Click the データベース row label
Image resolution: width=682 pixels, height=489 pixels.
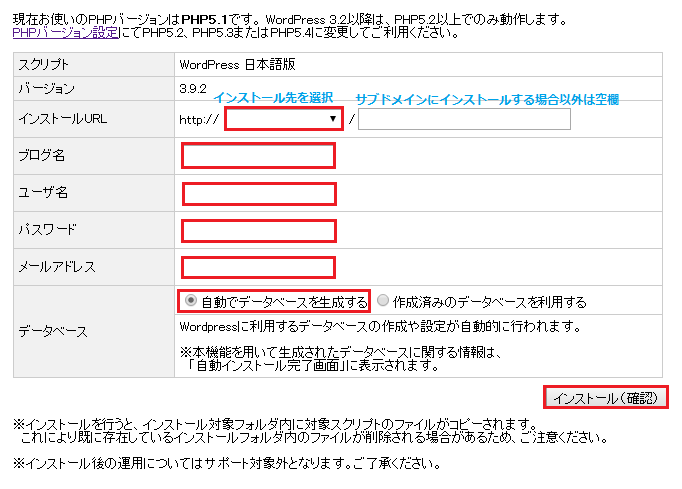[53, 332]
